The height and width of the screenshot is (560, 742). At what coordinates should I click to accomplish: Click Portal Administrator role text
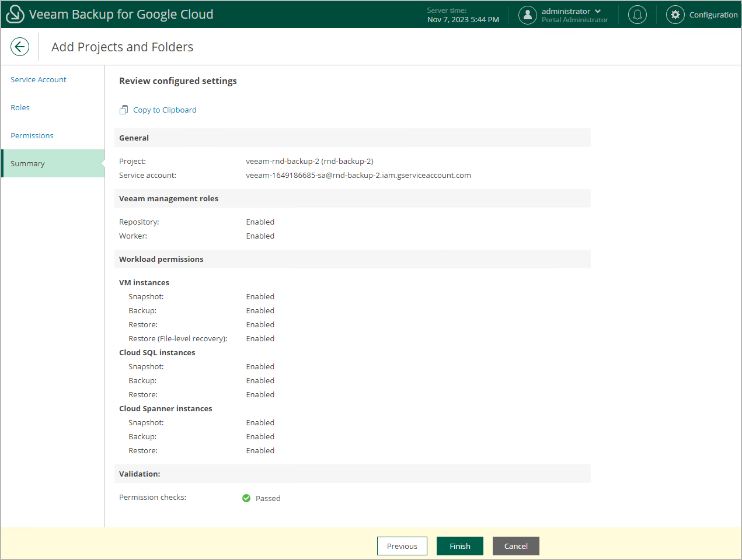[x=575, y=20]
